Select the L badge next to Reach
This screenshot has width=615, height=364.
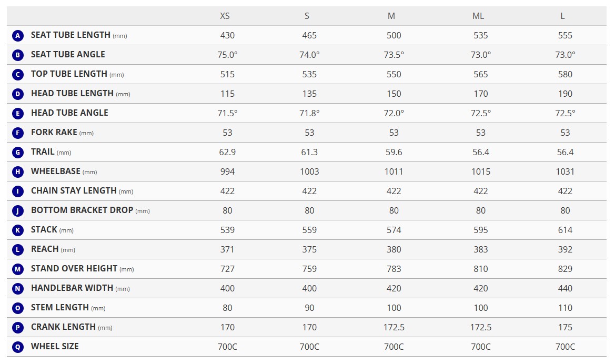tap(18, 250)
